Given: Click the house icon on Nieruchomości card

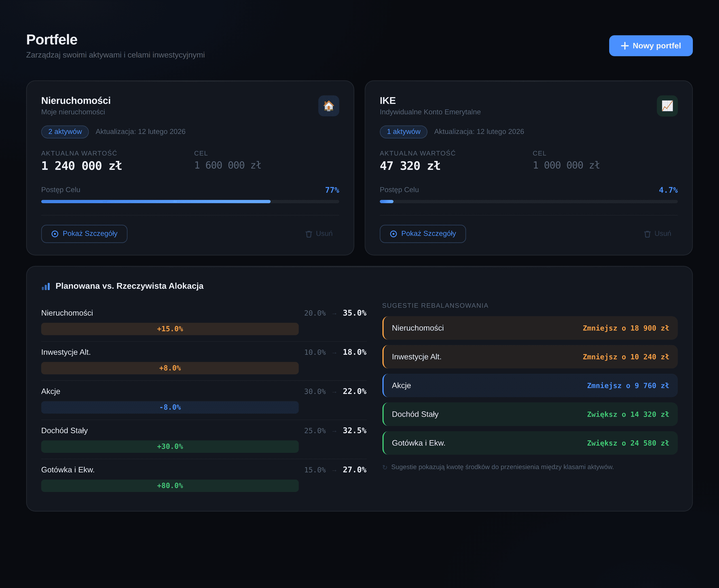Looking at the screenshot, I should coord(328,106).
